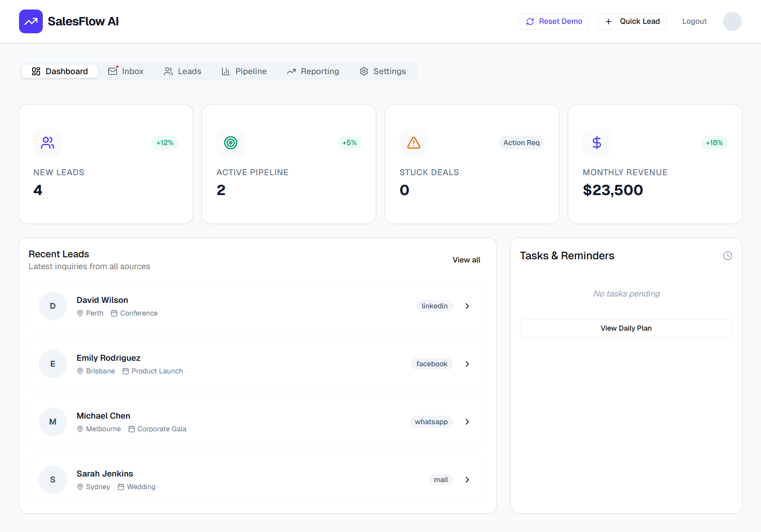Click the Emily Rodriguez name

point(109,358)
